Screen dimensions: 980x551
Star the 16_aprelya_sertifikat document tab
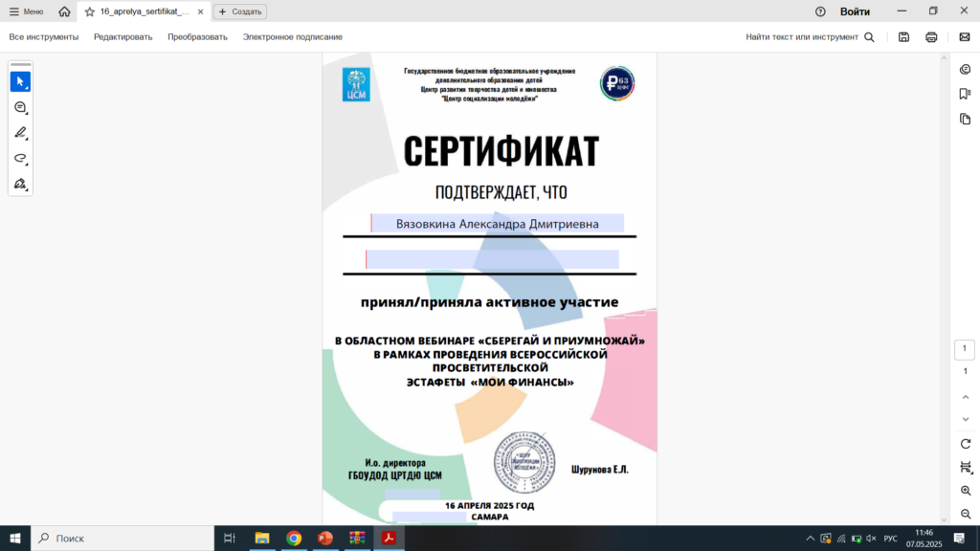click(90, 11)
